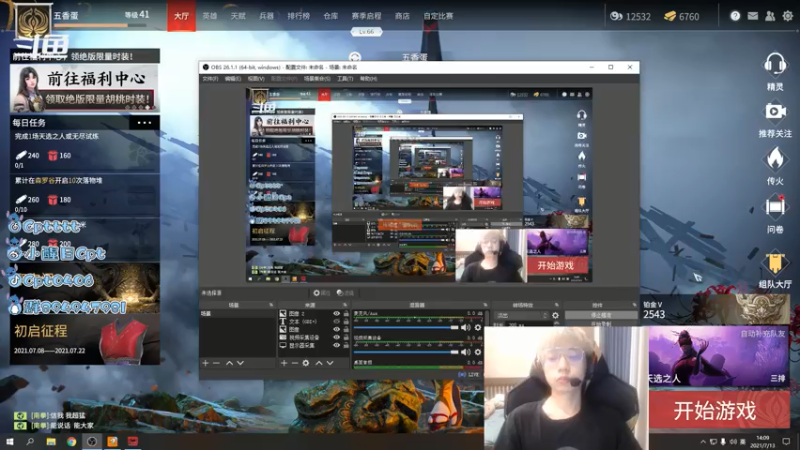Screen dimensions: 800x450
Task: Mute the 麦克风/Aux speaker icon
Action: 465,328
